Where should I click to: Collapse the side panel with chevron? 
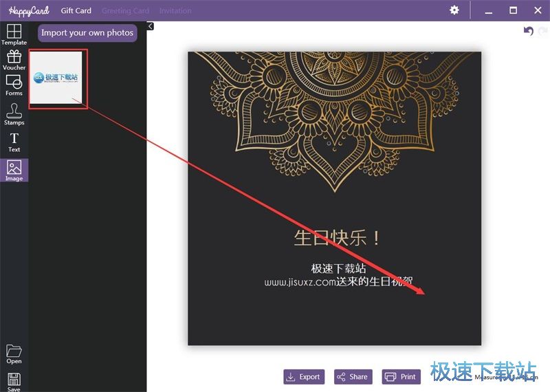click(151, 26)
